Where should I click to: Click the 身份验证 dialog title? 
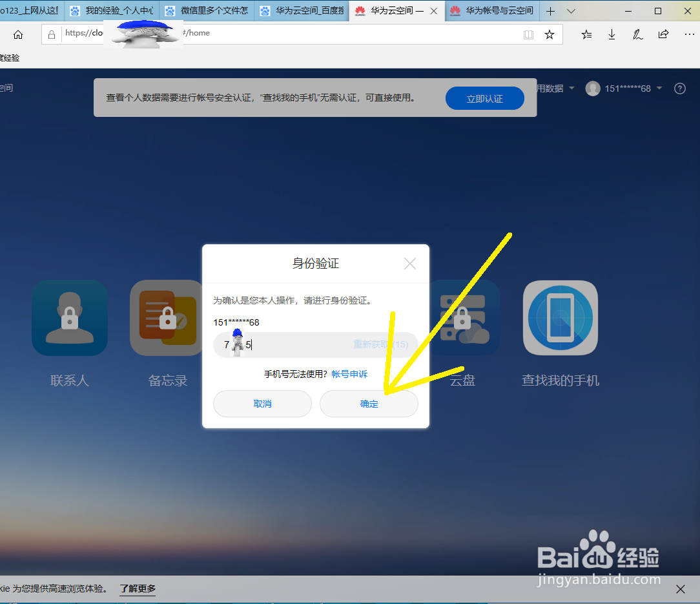click(x=316, y=263)
